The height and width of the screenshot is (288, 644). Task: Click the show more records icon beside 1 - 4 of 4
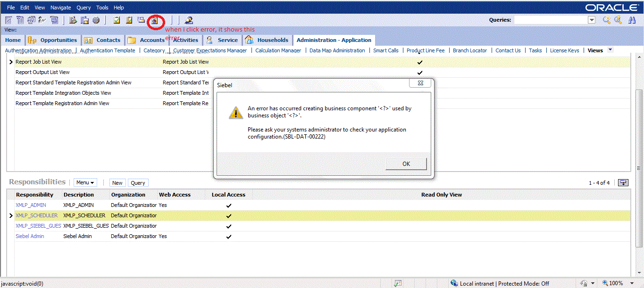pyautogui.click(x=623, y=183)
